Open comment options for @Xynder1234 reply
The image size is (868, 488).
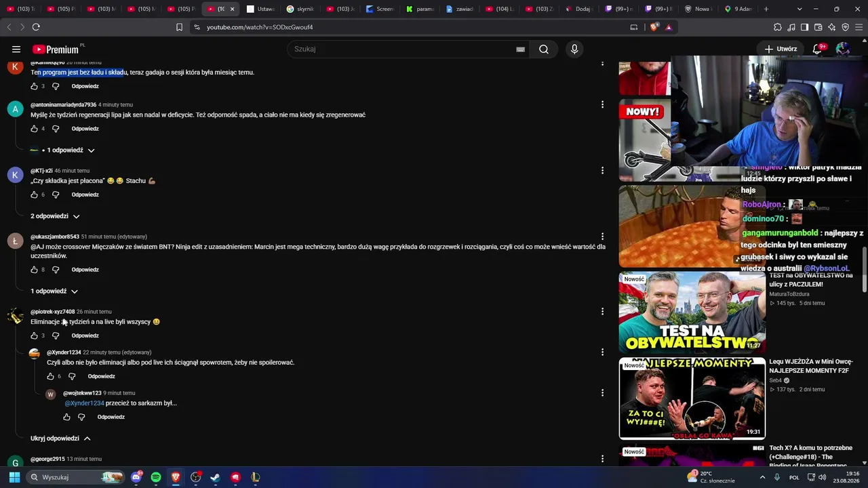coord(602,352)
